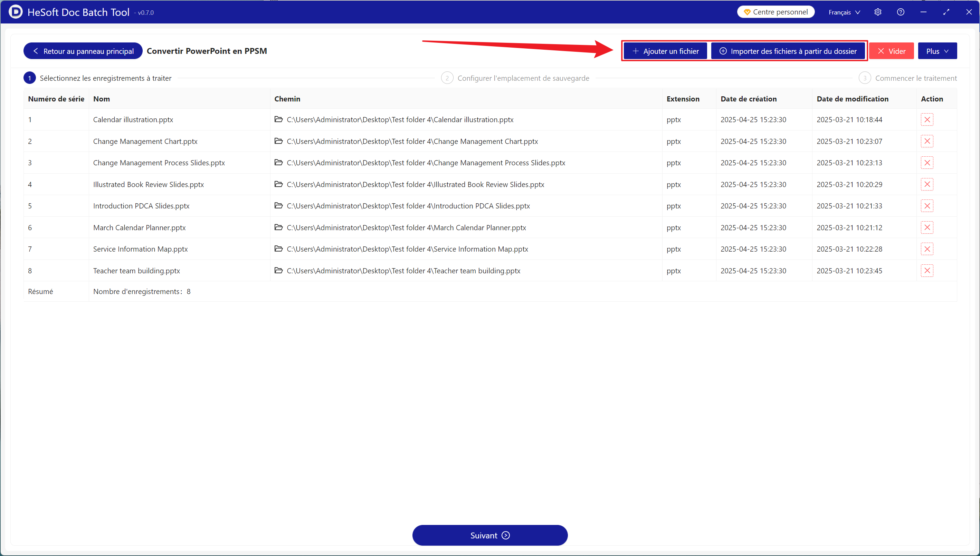Click path text ending March Calendar Planner.pptx

[x=406, y=227]
